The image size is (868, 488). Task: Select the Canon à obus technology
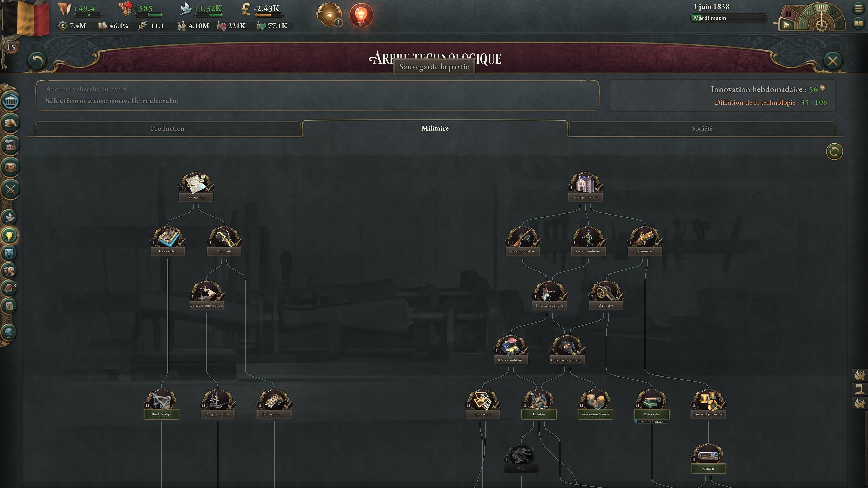click(x=651, y=404)
